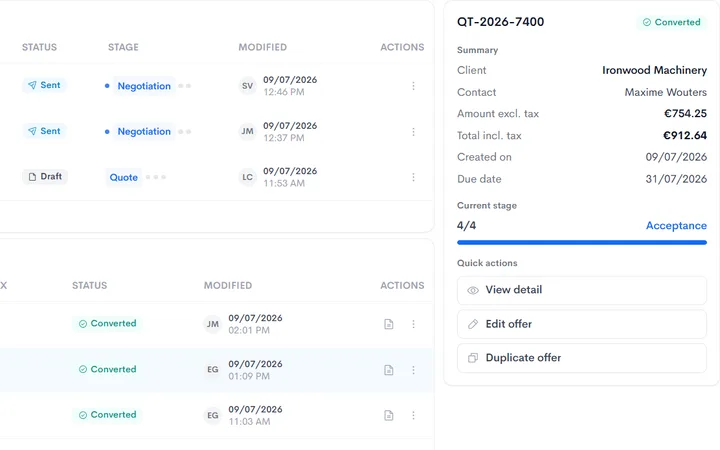Sort by upper MODIFIED column header
Image resolution: width=720 pixels, height=450 pixels.
point(262,47)
